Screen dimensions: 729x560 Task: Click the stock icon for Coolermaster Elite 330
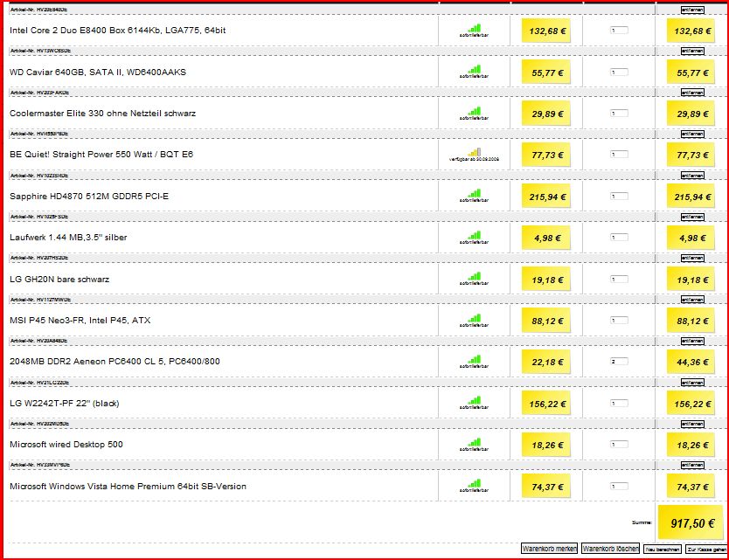pos(475,112)
